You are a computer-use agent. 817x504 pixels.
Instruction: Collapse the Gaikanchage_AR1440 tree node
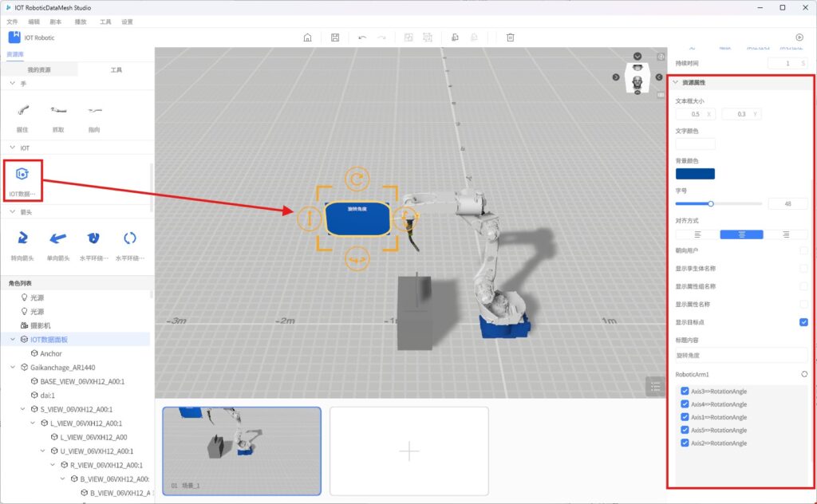12,368
